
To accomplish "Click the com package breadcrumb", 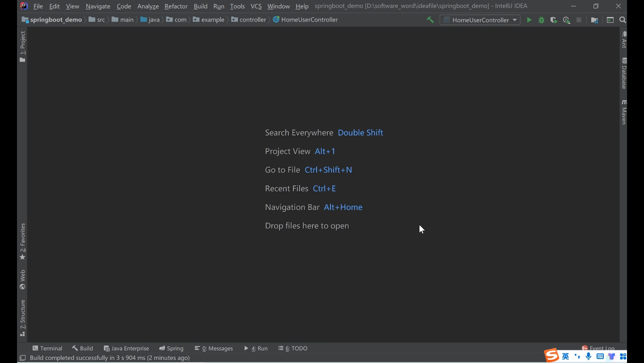I will 176,20.
